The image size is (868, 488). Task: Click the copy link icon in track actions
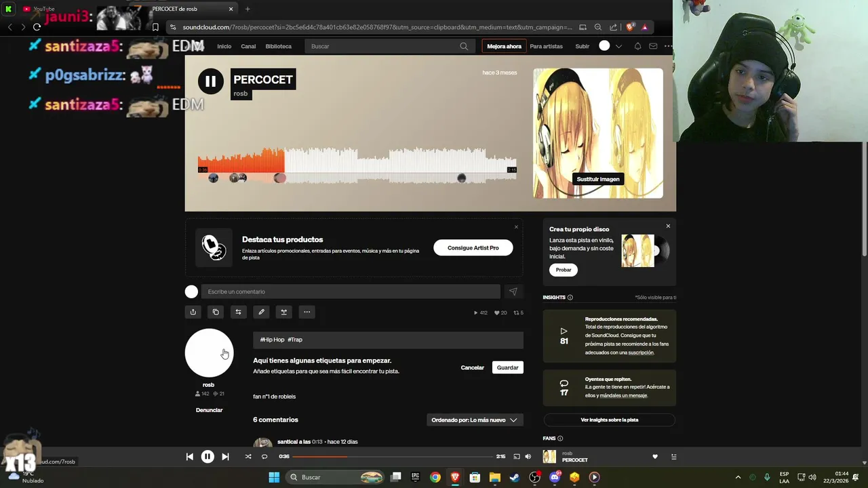[x=216, y=312]
